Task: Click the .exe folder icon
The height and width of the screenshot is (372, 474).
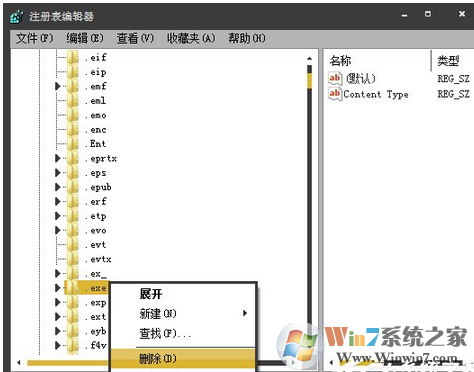Action: (73, 288)
